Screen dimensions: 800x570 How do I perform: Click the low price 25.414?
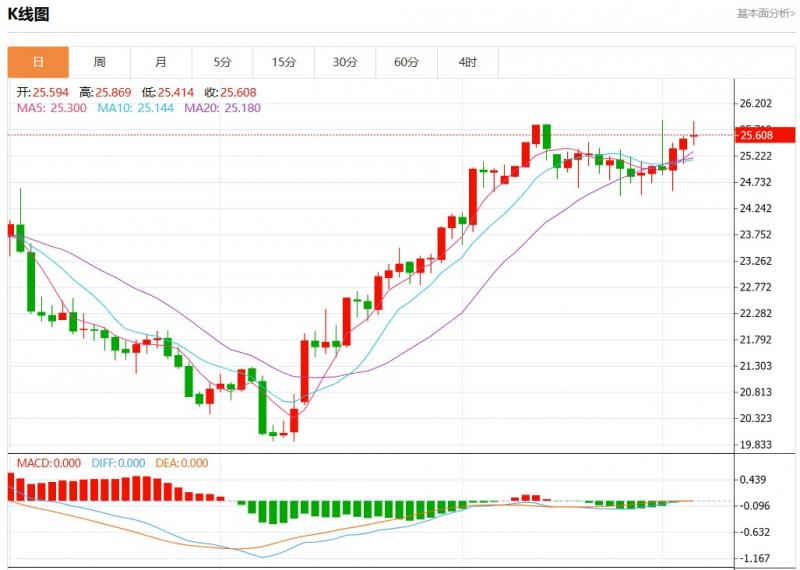pyautogui.click(x=176, y=92)
